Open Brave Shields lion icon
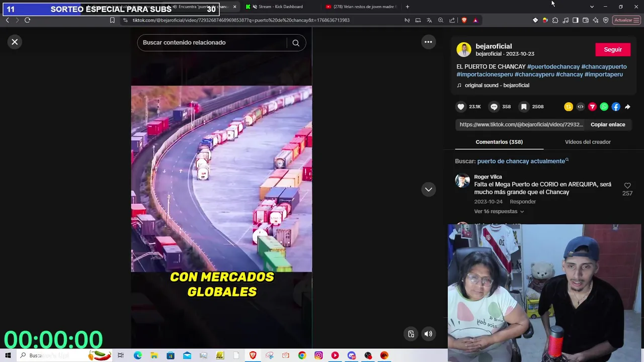 coord(464,20)
